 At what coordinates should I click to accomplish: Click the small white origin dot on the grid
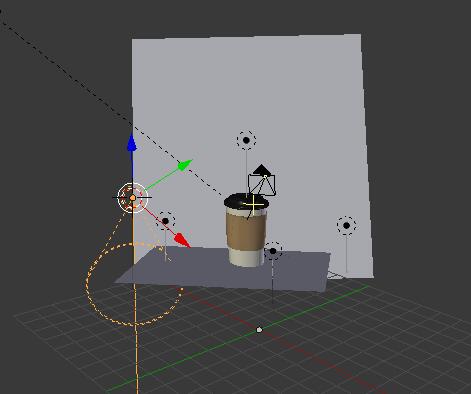click(x=259, y=330)
